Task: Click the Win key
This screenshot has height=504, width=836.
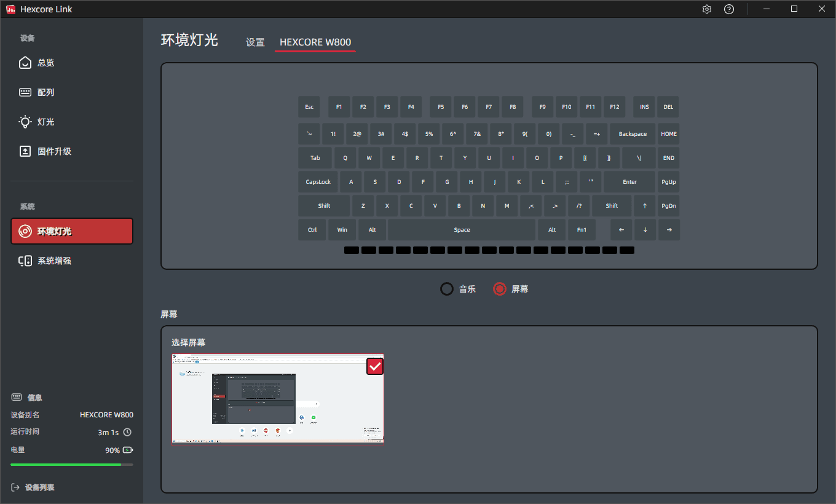Action: click(x=342, y=230)
